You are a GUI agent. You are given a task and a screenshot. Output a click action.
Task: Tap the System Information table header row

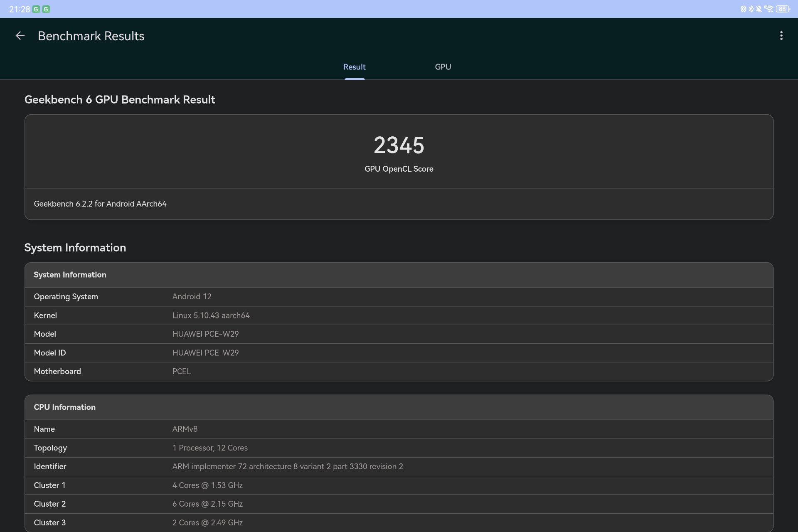pos(399,275)
